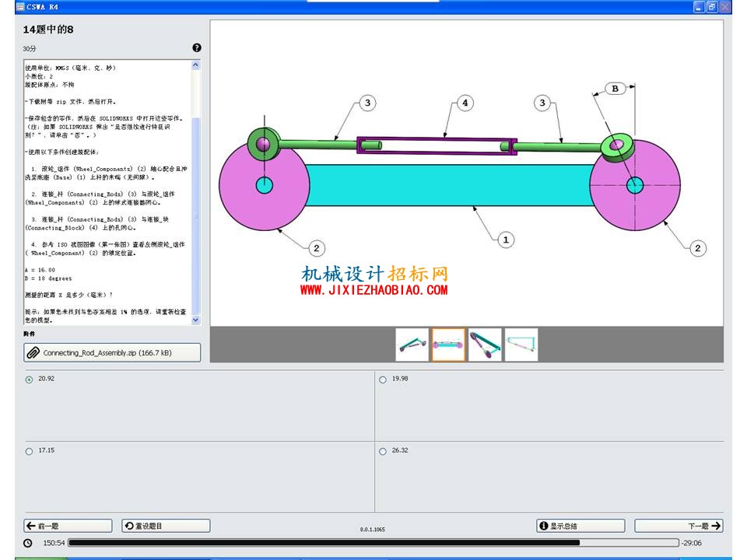
Task: Open the Connecting_Rod_Assembly.zip attachment
Action: (112, 353)
